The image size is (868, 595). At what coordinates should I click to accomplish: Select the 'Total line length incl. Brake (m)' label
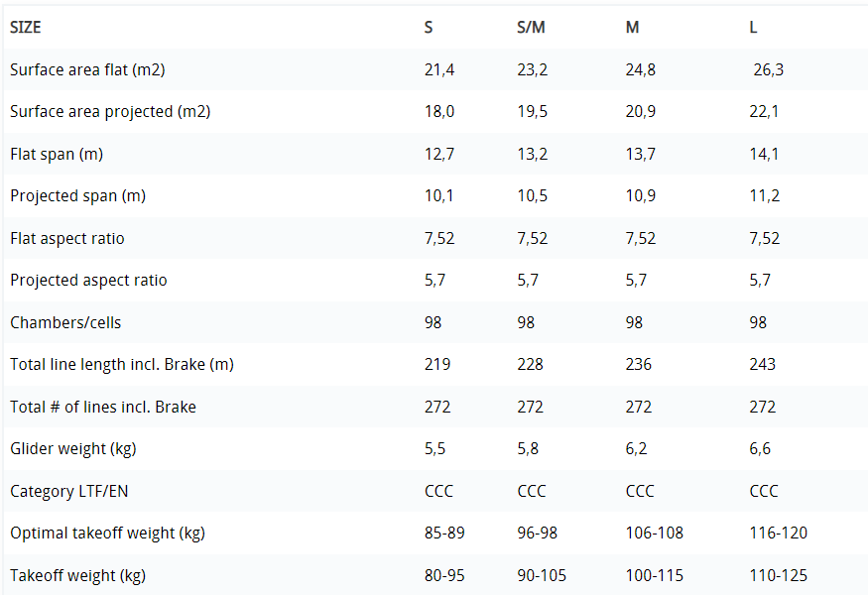[x=122, y=365]
